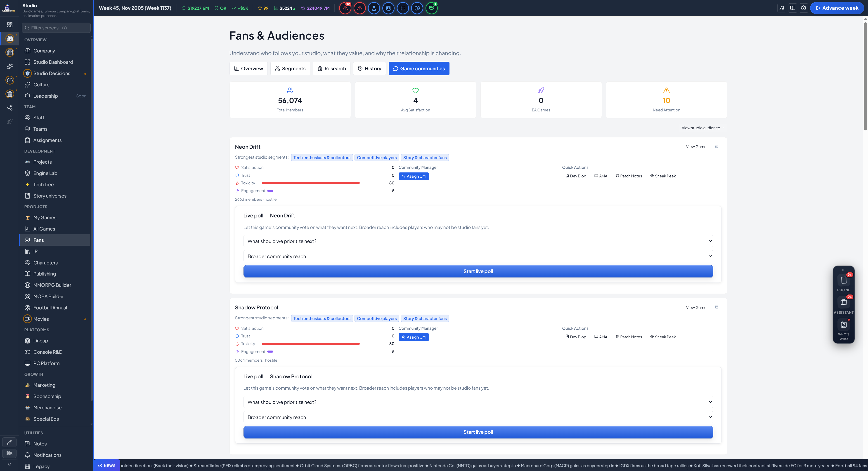The image size is (868, 471).
Task: Open the music note audio settings
Action: point(782,8)
